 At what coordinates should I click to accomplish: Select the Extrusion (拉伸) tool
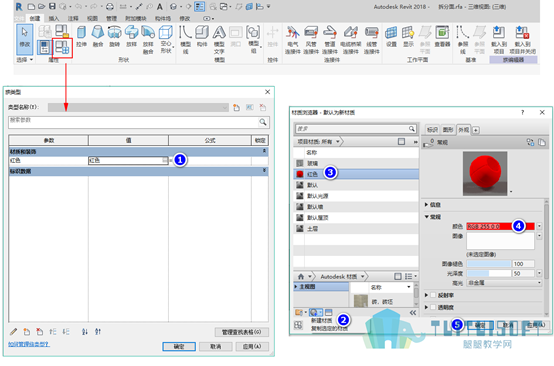(x=81, y=36)
